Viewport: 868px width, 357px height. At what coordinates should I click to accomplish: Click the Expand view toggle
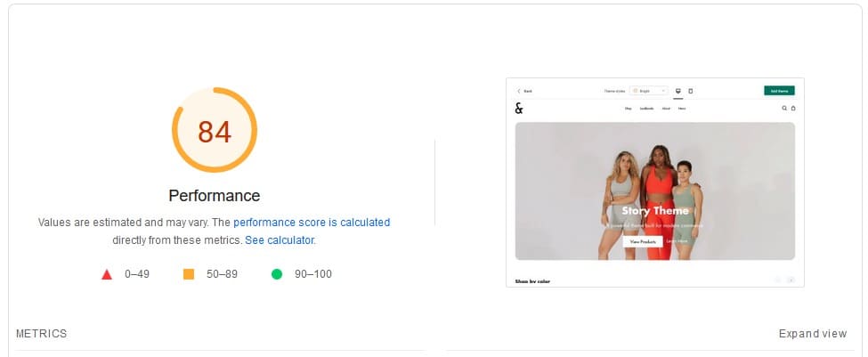813,334
